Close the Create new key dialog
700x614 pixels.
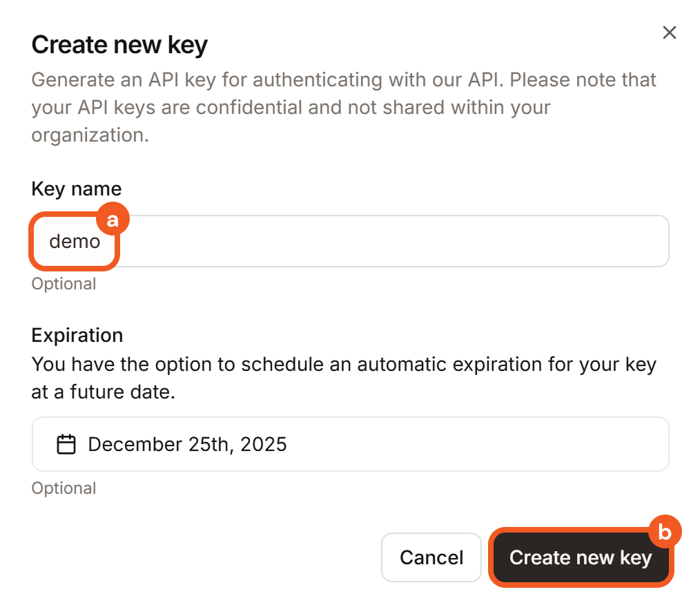(x=669, y=32)
